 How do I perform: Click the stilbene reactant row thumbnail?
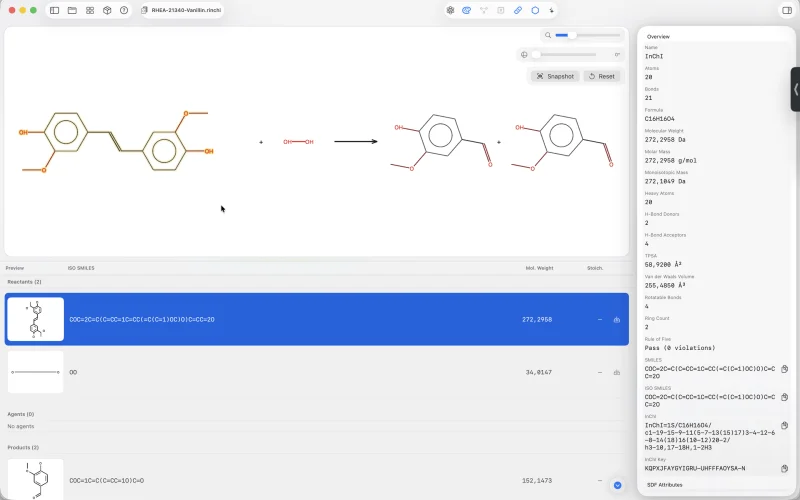[x=36, y=319]
